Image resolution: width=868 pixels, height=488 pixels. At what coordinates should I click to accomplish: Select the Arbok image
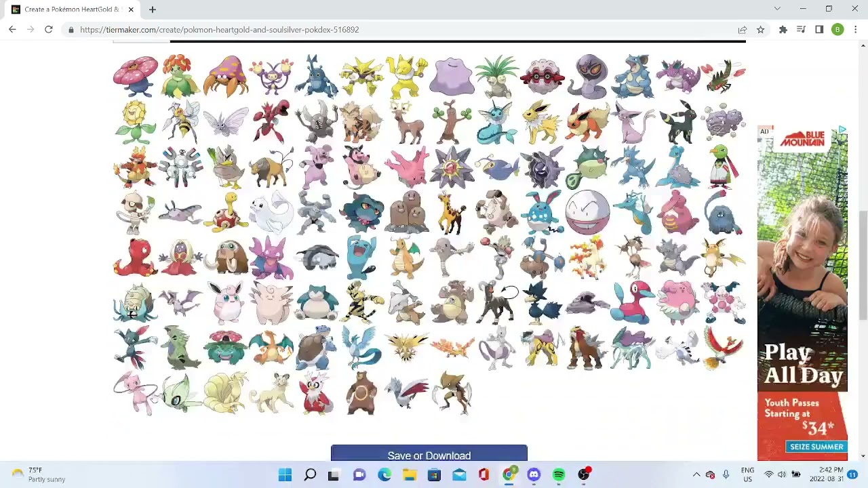coord(587,76)
